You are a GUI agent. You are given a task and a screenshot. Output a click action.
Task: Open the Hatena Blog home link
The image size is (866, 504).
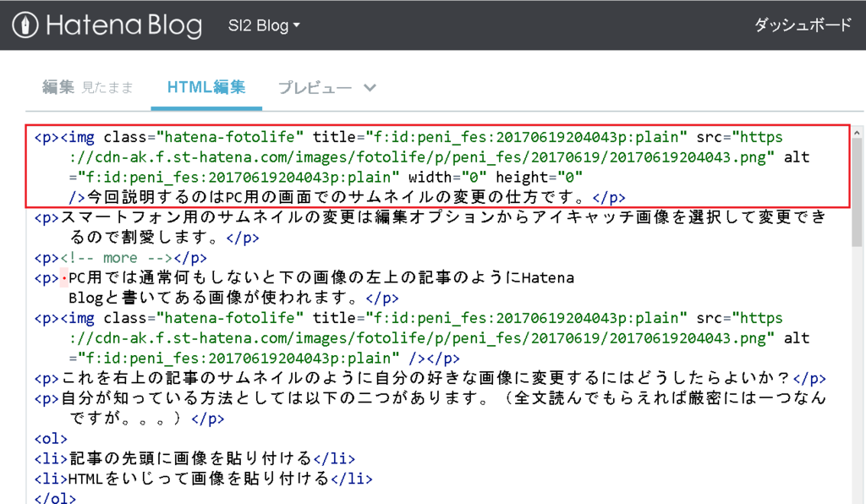107,25
